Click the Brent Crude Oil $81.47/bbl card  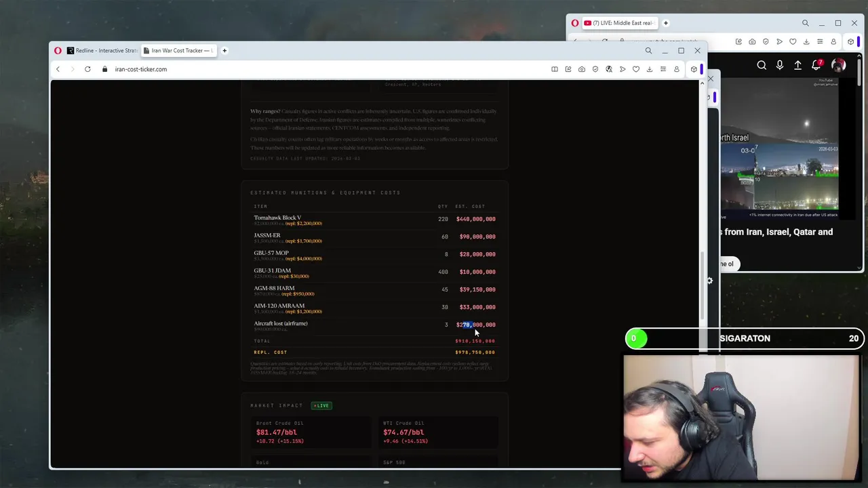pos(310,432)
